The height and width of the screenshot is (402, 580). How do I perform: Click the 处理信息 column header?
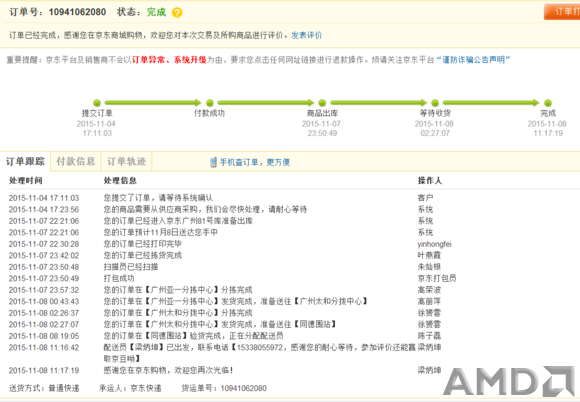tap(120, 180)
